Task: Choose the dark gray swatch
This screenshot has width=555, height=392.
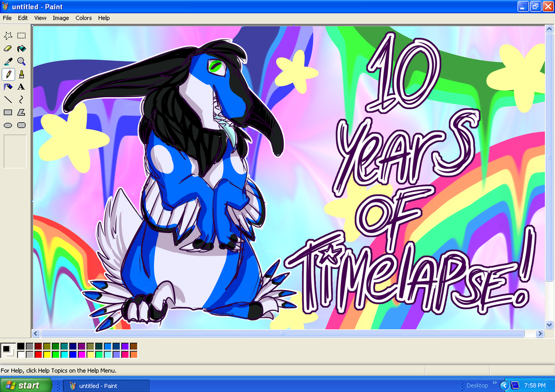Action: [29, 346]
